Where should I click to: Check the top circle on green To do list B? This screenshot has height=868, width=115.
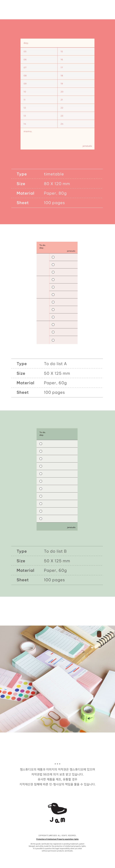click(41, 444)
